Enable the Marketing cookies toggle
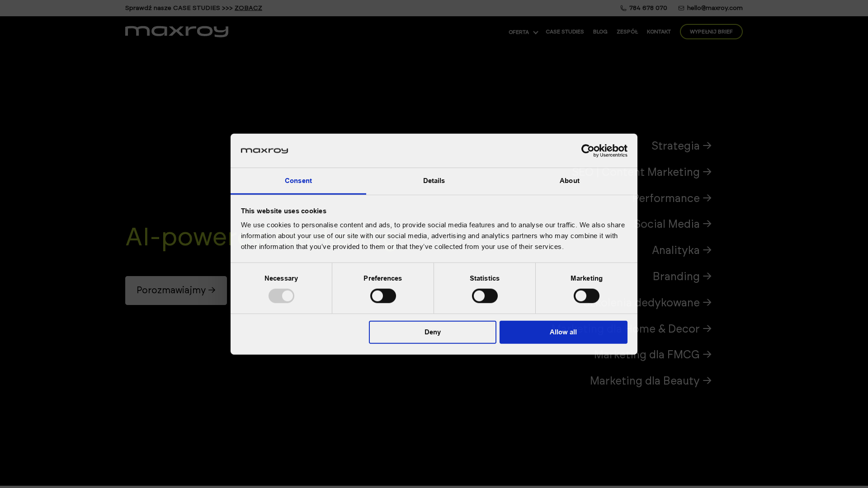Image resolution: width=868 pixels, height=488 pixels. point(586,296)
